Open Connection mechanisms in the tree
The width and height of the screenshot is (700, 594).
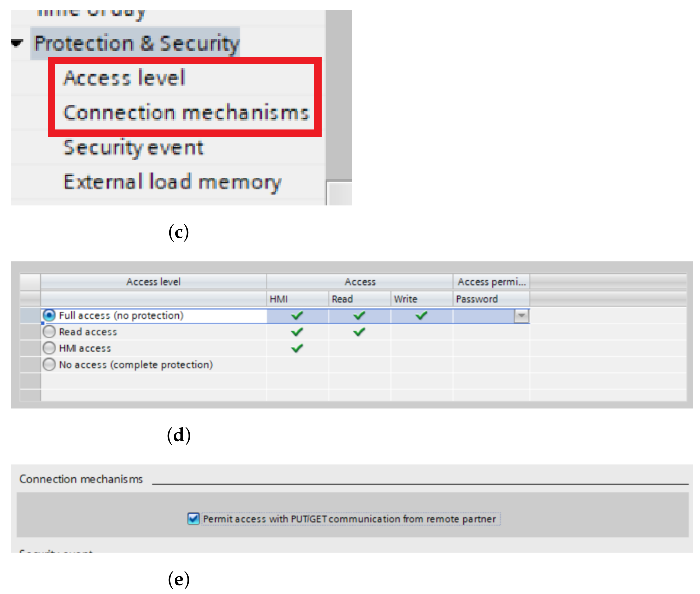pos(186,113)
